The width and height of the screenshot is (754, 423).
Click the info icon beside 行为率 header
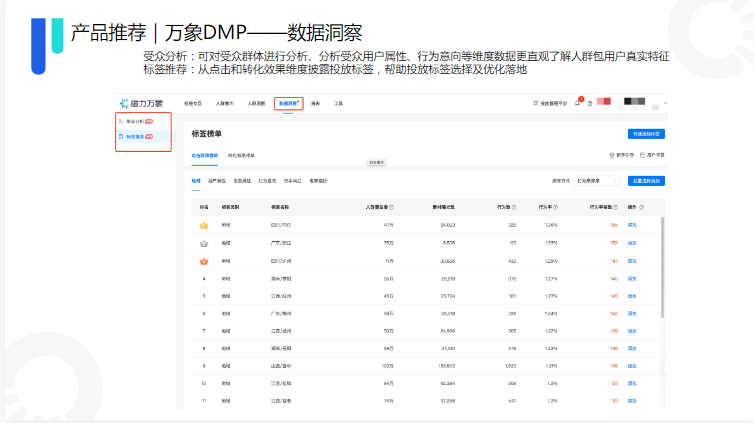click(555, 208)
